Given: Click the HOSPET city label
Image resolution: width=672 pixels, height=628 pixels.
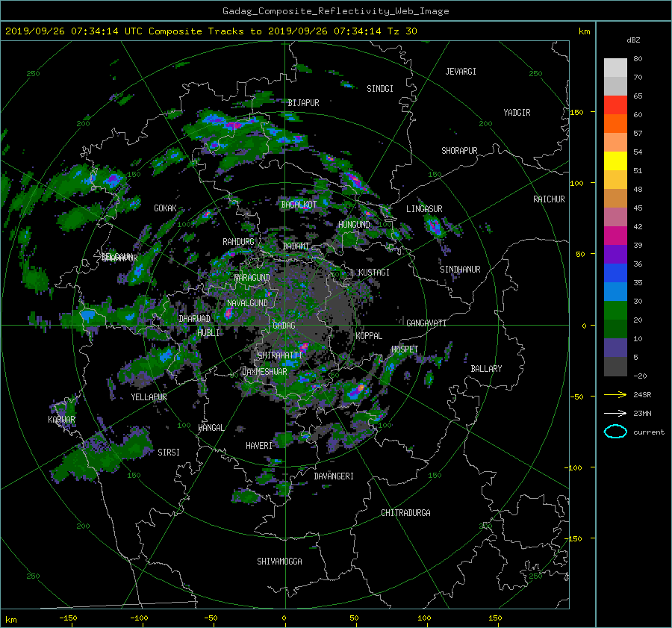Looking at the screenshot, I should pyautogui.click(x=404, y=349).
